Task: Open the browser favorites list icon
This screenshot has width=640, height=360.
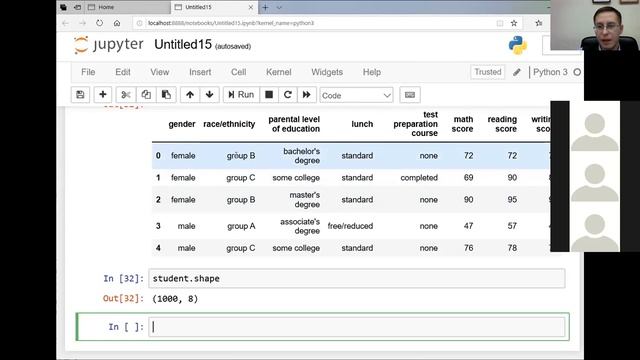Action: pyautogui.click(x=539, y=23)
